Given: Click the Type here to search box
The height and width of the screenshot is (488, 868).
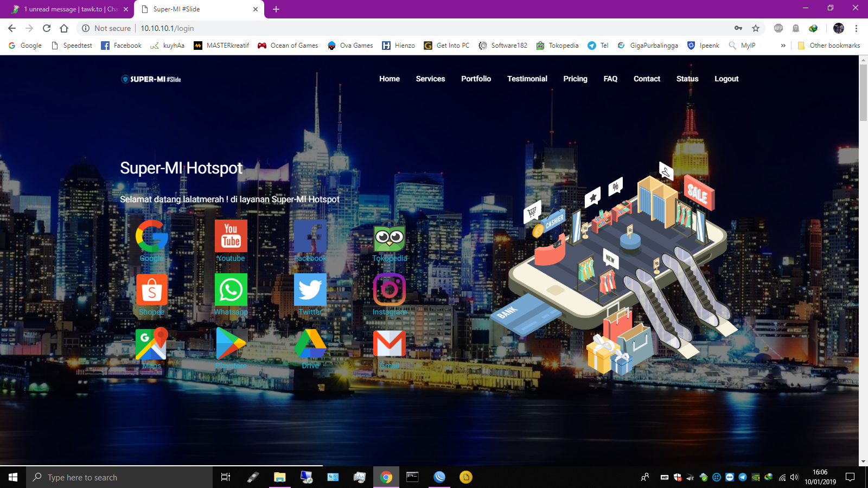Looking at the screenshot, I should pyautogui.click(x=119, y=477).
